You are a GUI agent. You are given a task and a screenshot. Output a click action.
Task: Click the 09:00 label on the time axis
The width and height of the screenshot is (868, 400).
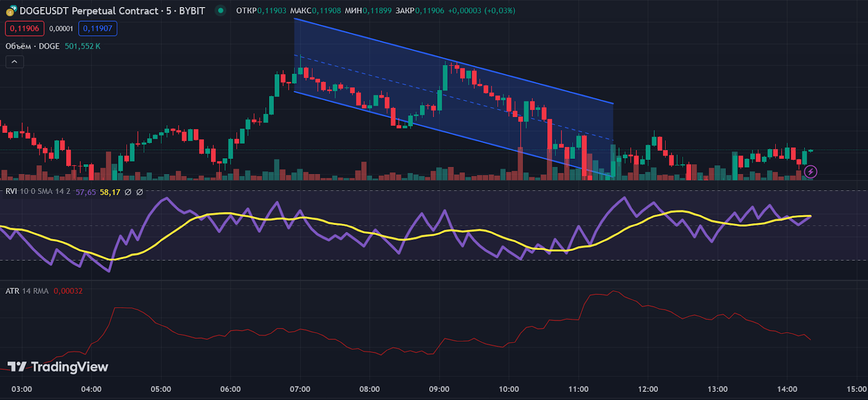(439, 389)
